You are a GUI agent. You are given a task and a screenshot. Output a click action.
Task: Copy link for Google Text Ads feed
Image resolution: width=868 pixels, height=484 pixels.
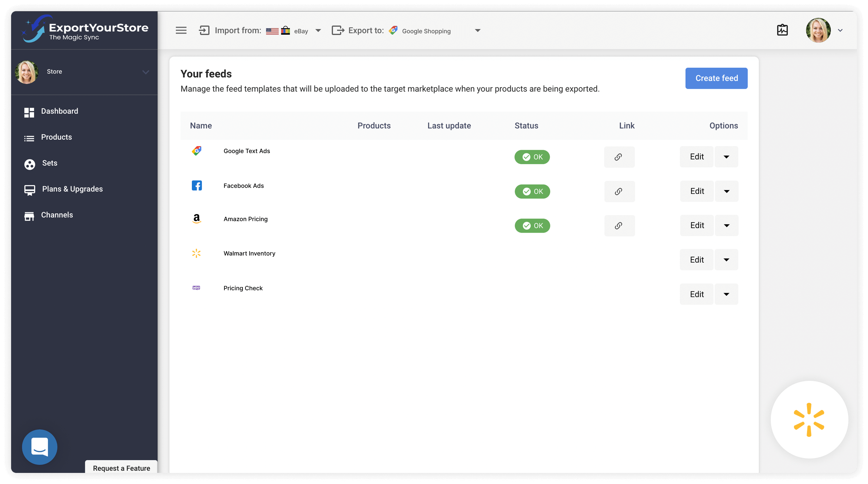coord(619,157)
